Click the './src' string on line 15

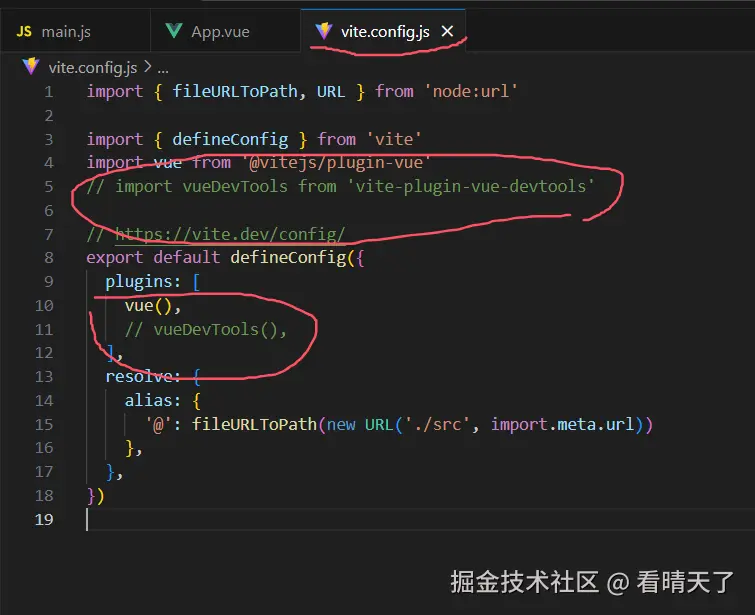pyautogui.click(x=437, y=424)
